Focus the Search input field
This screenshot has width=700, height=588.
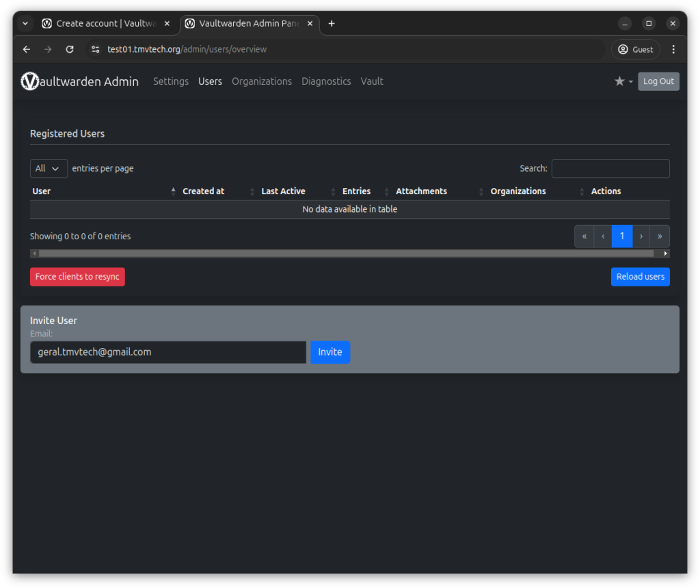coord(610,168)
